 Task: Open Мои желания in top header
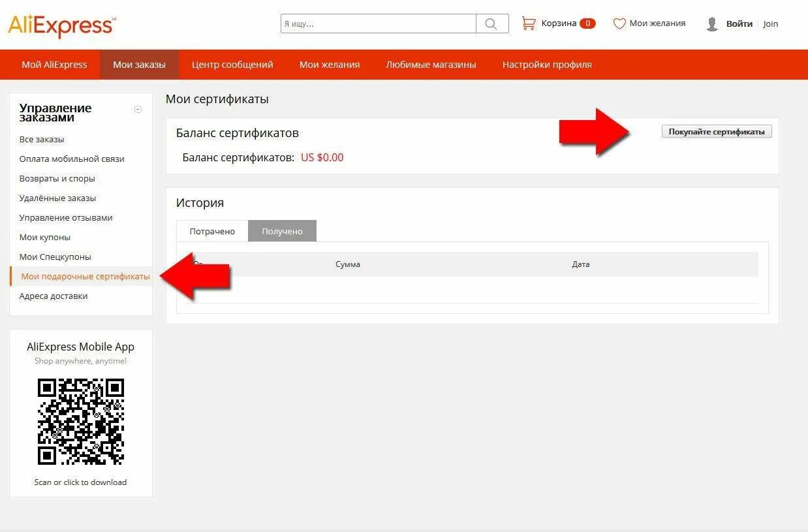(x=657, y=23)
